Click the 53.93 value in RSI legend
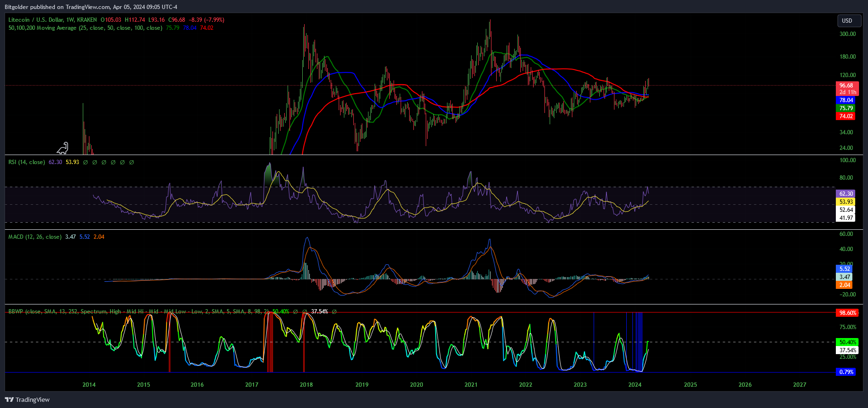The height and width of the screenshot is (408, 868). [x=72, y=162]
